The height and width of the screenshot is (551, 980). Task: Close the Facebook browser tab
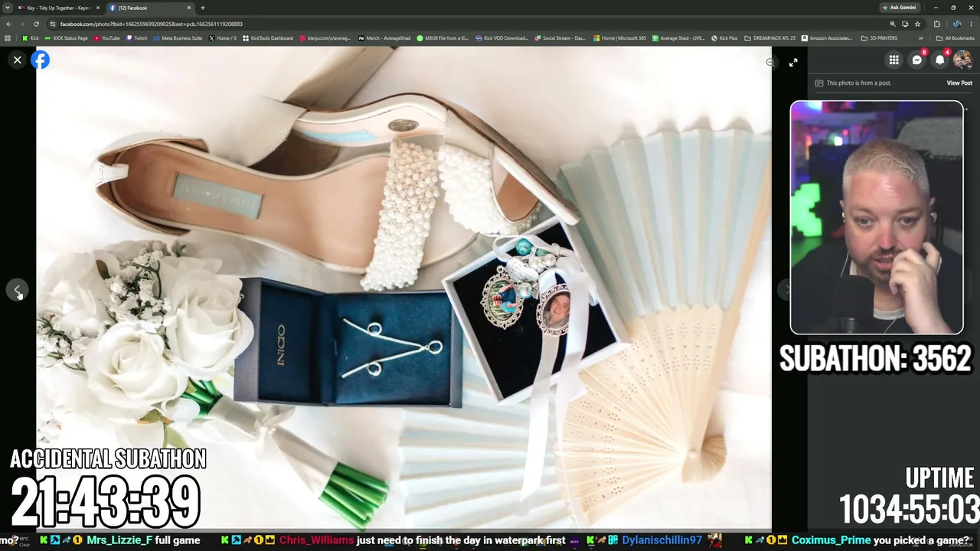189,8
